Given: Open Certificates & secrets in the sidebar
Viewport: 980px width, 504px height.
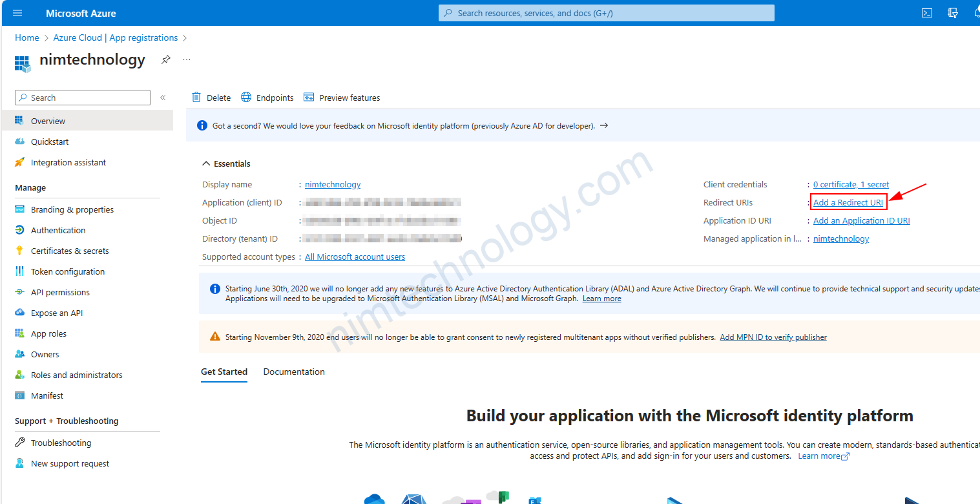Looking at the screenshot, I should pyautogui.click(x=70, y=251).
